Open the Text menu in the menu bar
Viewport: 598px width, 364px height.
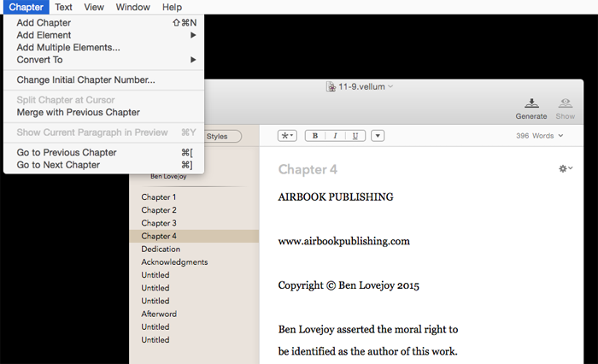(63, 7)
